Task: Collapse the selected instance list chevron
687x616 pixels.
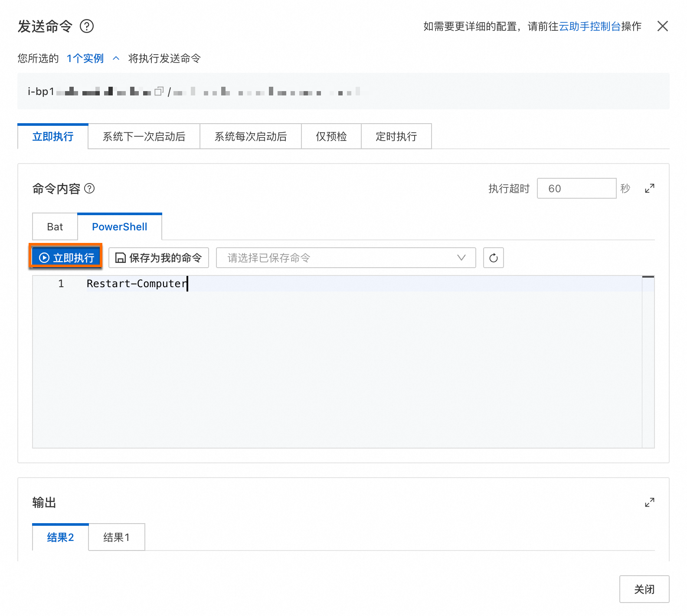Action: coord(116,58)
